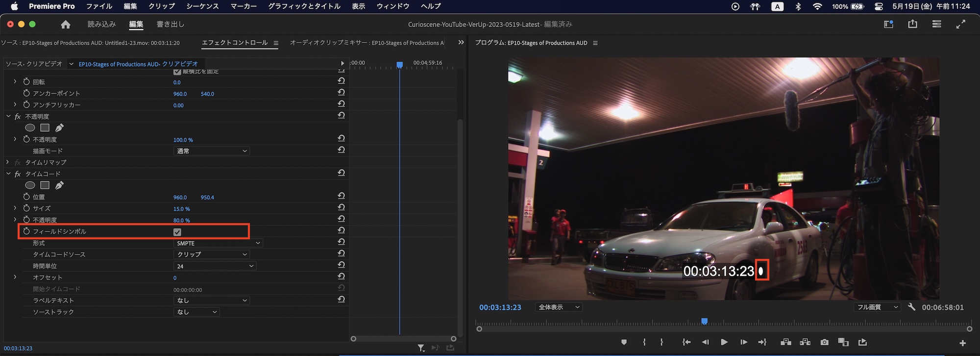This screenshot has height=356, width=980.
Task: Click the Export Frame camera icon
Action: pos(825,342)
